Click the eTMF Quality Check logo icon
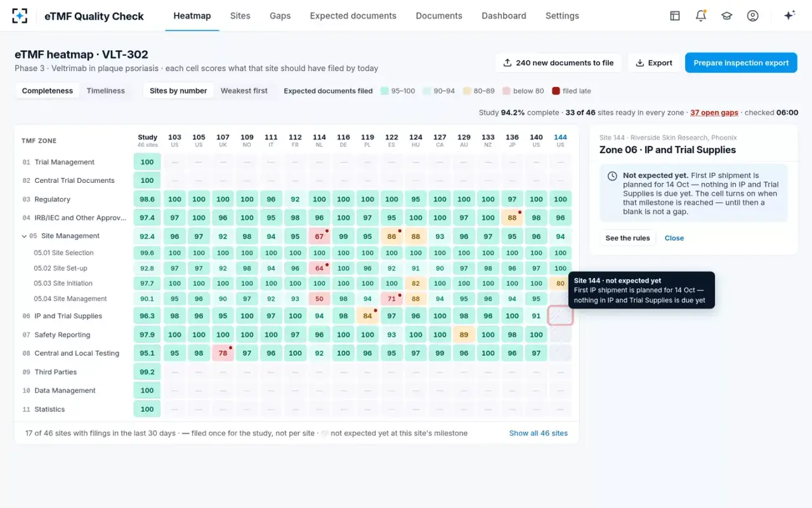The image size is (812, 508). 20,16
